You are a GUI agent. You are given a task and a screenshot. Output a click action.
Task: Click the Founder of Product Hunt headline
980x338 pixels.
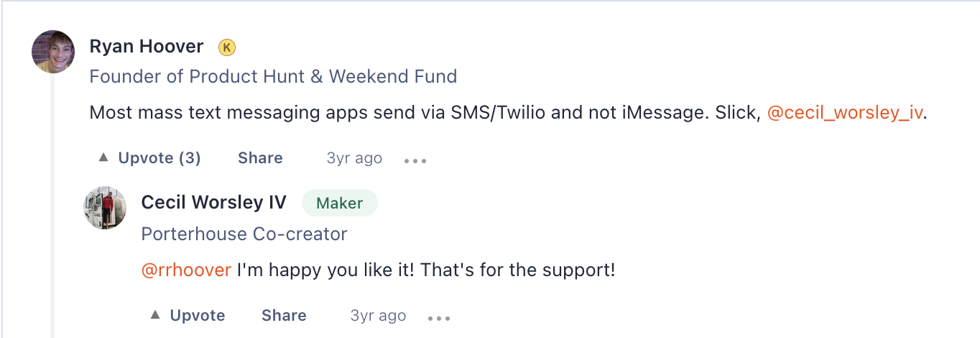pyautogui.click(x=273, y=76)
